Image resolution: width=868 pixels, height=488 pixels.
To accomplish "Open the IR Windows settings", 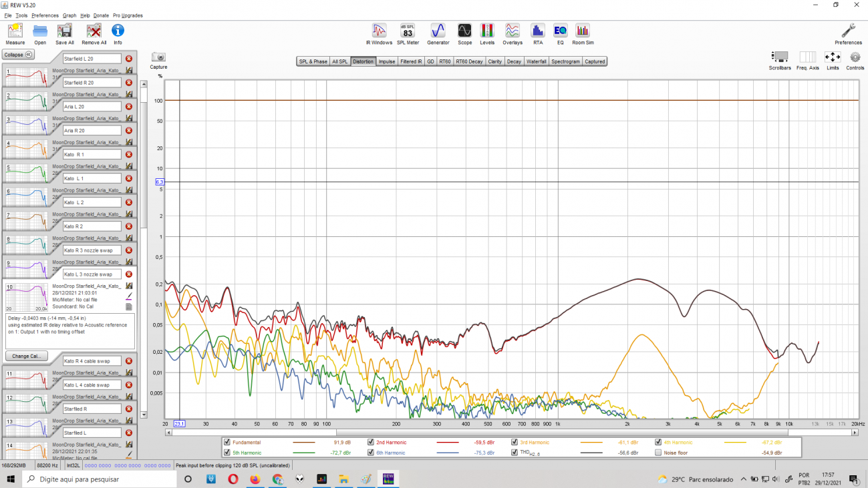I will [x=379, y=34].
